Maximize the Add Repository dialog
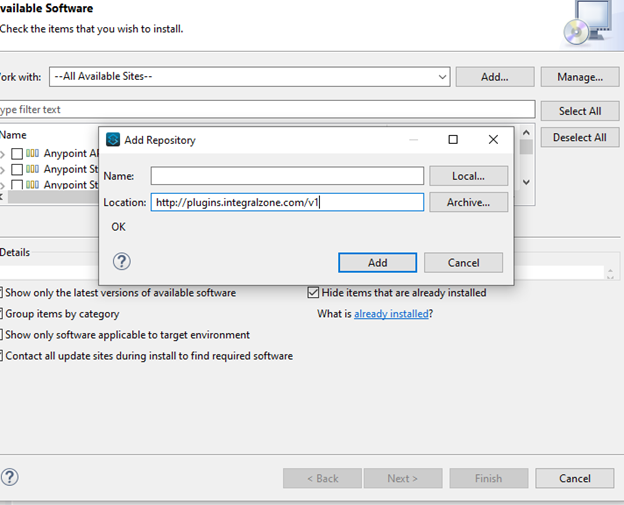 [452, 140]
